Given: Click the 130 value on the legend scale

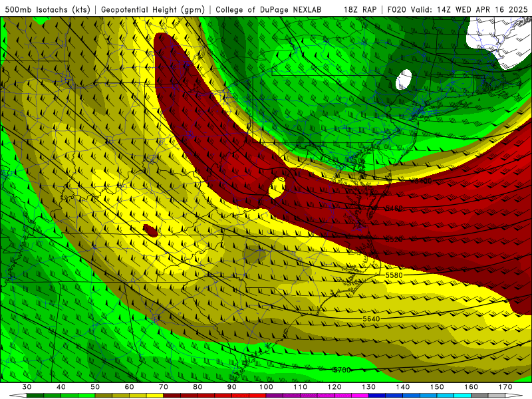Looking at the screenshot, I should 369,387.
